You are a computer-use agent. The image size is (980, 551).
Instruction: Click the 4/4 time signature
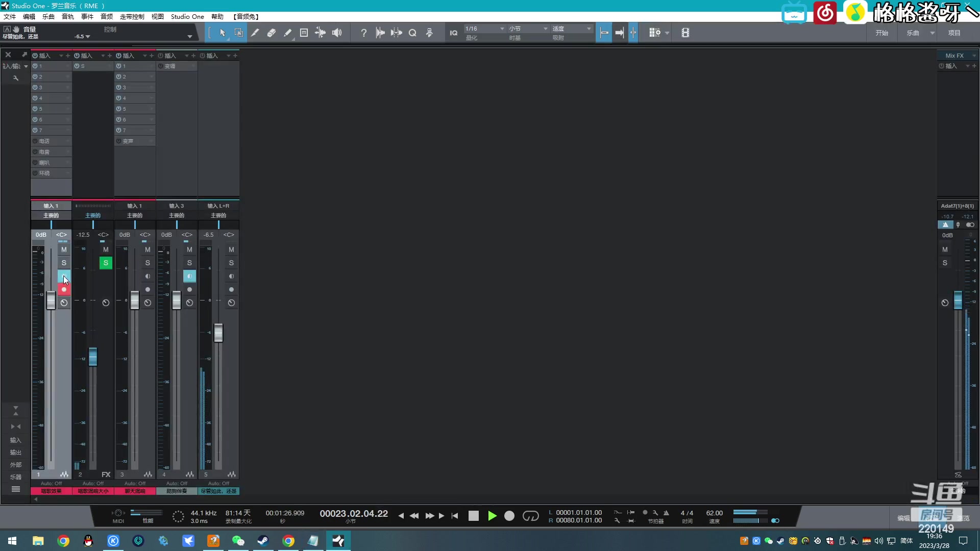click(687, 513)
